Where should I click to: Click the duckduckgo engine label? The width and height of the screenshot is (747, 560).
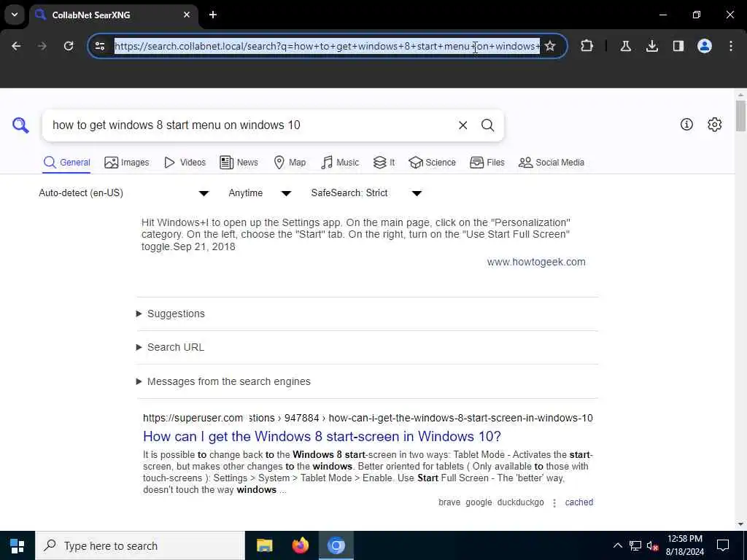pos(520,502)
